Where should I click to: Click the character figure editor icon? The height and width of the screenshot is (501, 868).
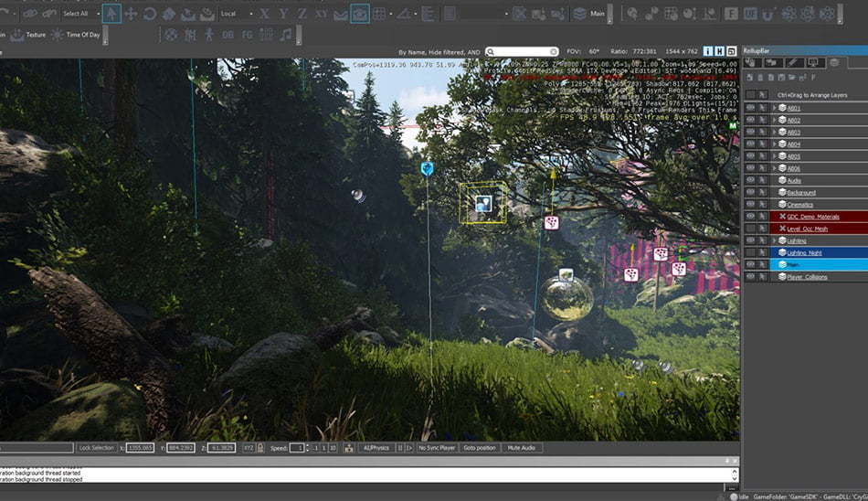(x=208, y=35)
